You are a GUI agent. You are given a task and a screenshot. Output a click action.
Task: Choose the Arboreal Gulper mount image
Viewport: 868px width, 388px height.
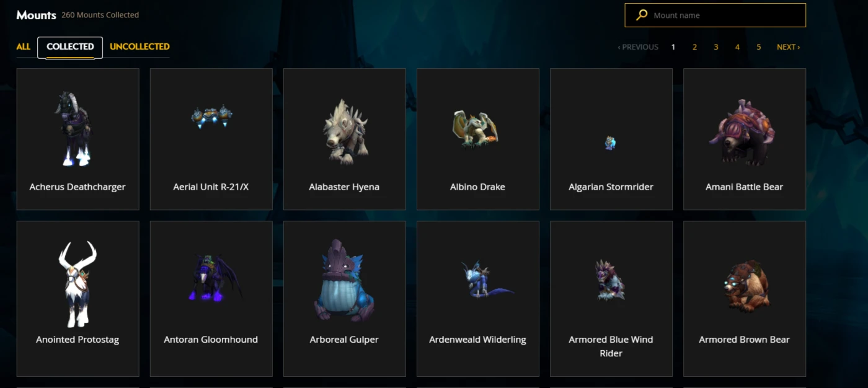(x=345, y=280)
